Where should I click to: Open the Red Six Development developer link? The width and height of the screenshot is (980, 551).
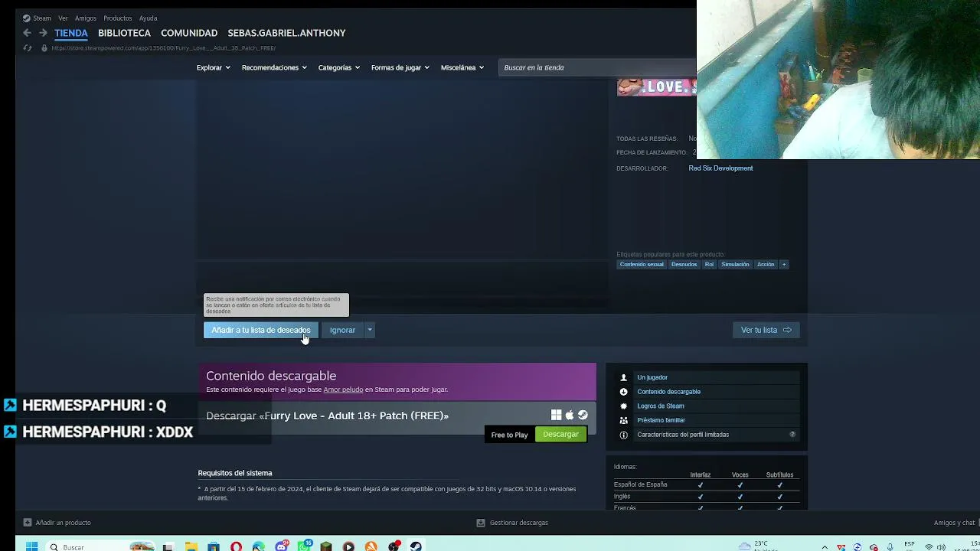(x=720, y=168)
